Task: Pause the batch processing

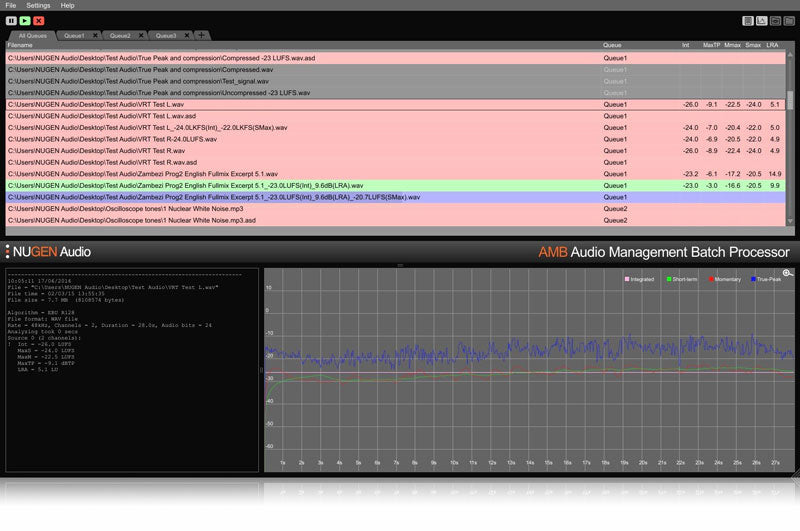Action: tap(11, 21)
